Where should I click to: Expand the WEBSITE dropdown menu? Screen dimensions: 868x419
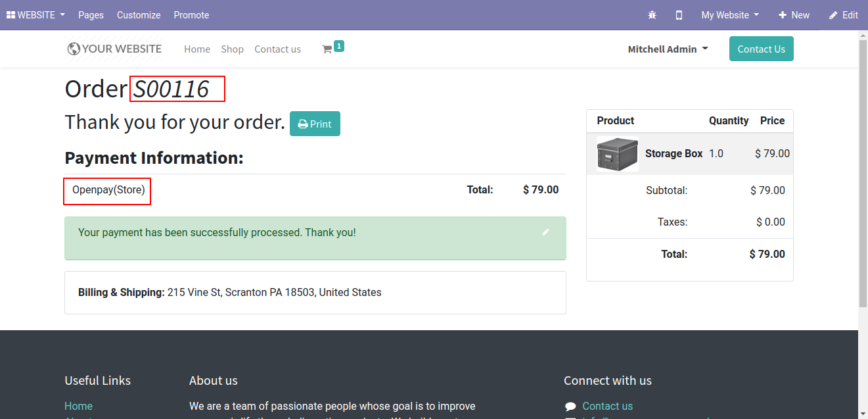[35, 14]
